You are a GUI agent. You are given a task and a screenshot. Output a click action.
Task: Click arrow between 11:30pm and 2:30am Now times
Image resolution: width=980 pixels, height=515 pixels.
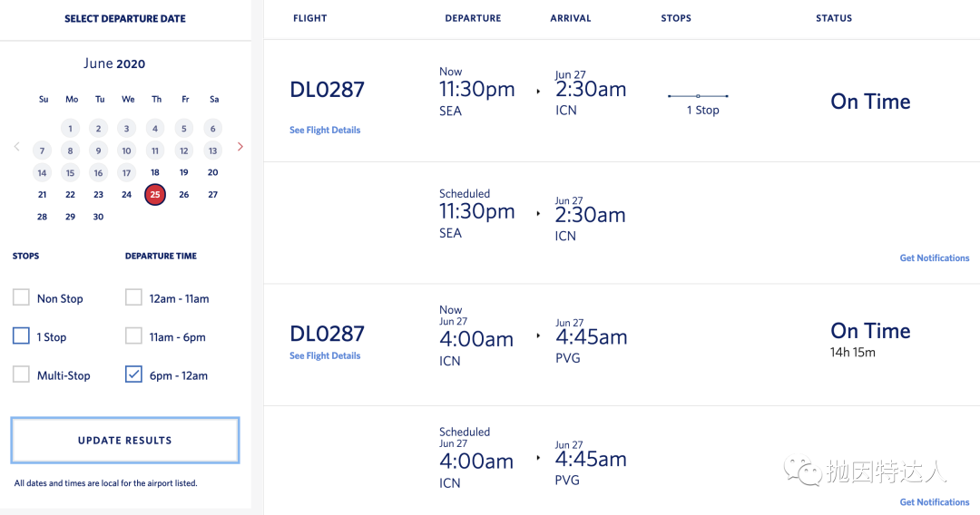(538, 92)
